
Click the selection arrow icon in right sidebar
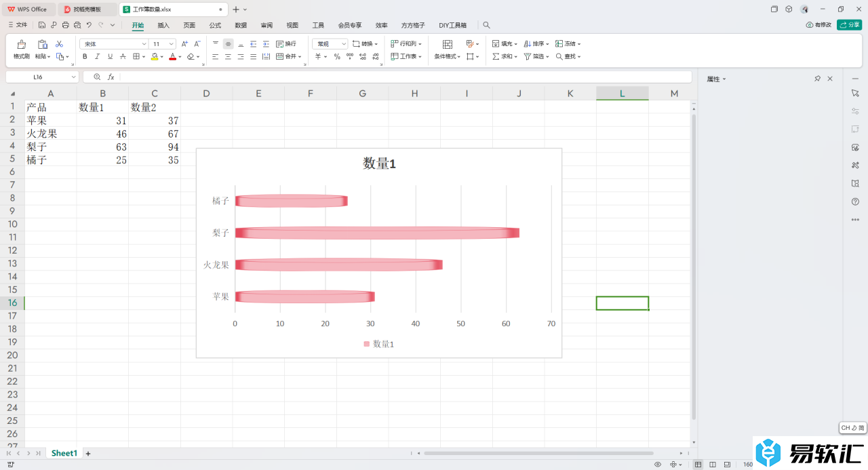[x=855, y=93]
